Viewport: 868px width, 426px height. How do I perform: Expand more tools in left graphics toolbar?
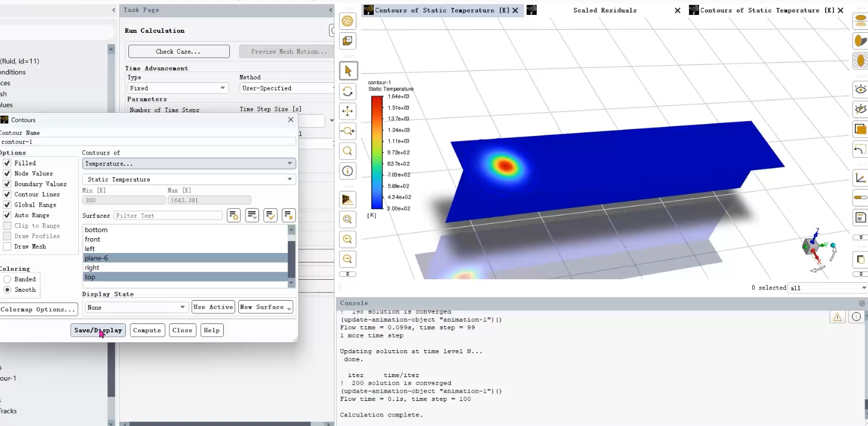point(348,274)
